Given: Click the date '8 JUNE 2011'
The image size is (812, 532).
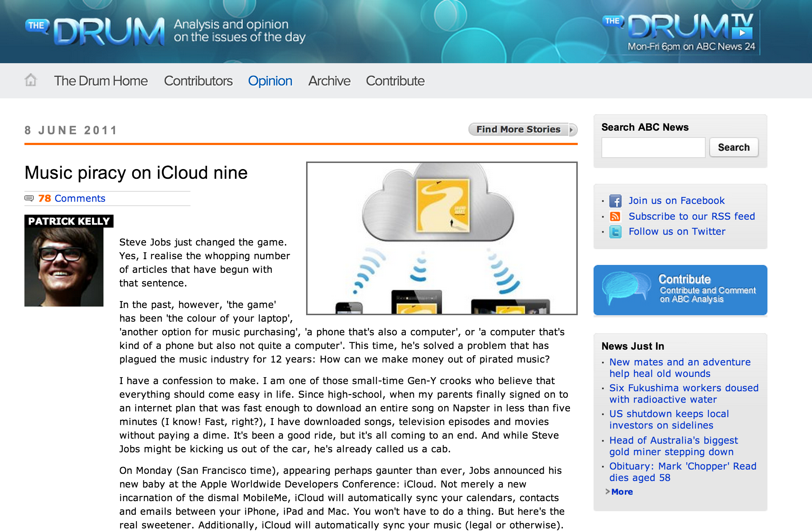Looking at the screenshot, I should click(x=71, y=130).
